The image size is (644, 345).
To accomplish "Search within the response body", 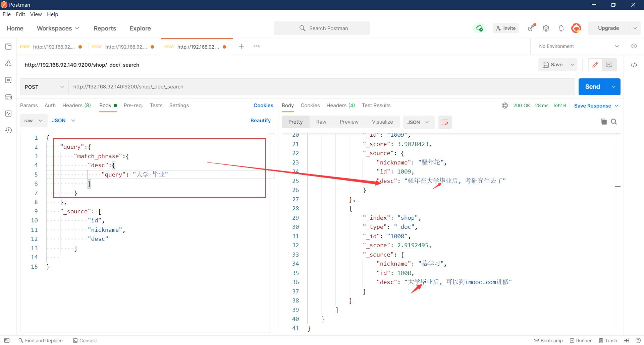I will click(614, 122).
